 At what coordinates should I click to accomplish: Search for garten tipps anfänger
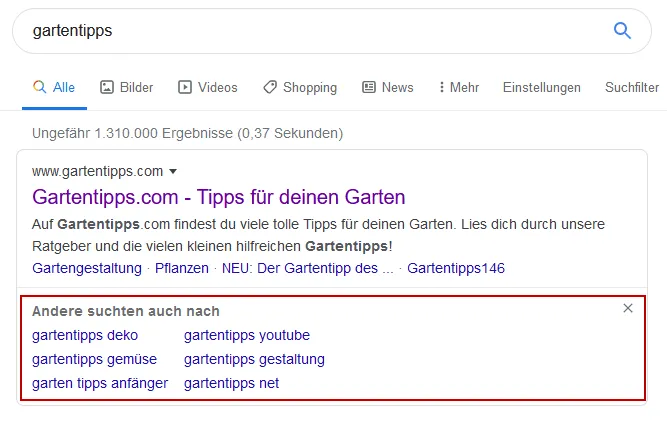pyautogui.click(x=100, y=383)
